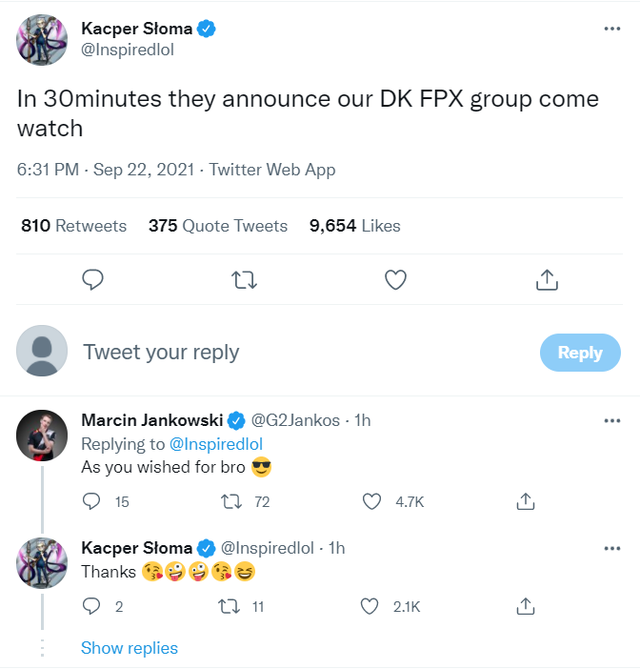Like Marcin Jankowski's reply
This screenshot has width=640, height=669.
(370, 502)
